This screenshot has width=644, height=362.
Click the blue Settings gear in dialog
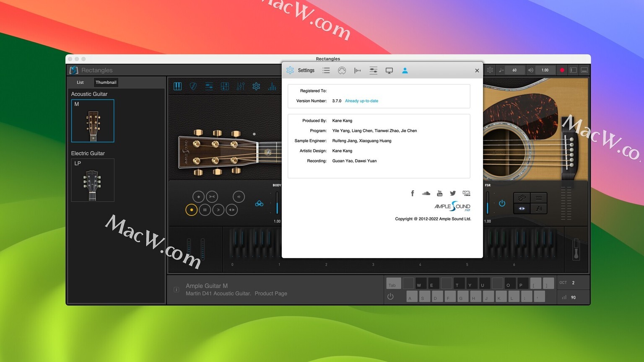290,70
